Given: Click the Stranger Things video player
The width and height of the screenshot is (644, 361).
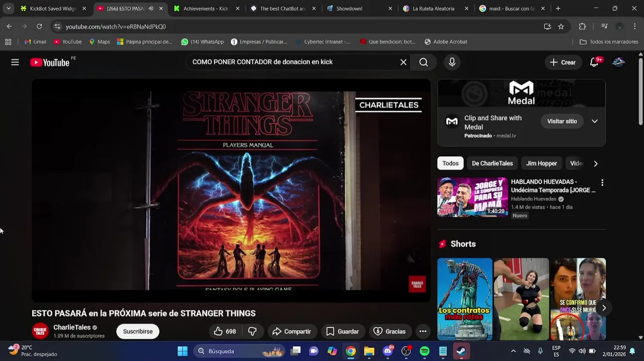Looking at the screenshot, I should pyautogui.click(x=231, y=191).
